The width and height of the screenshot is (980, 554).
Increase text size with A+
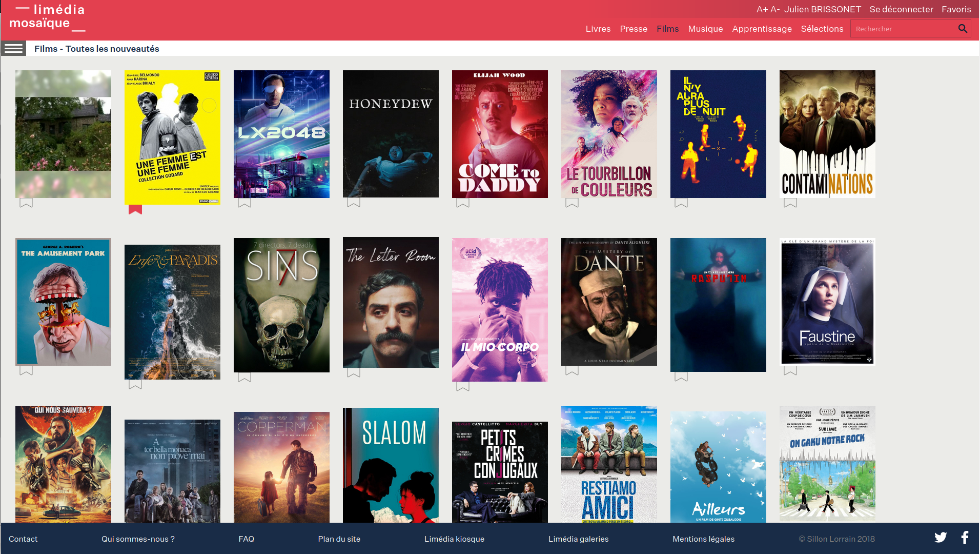click(x=762, y=9)
